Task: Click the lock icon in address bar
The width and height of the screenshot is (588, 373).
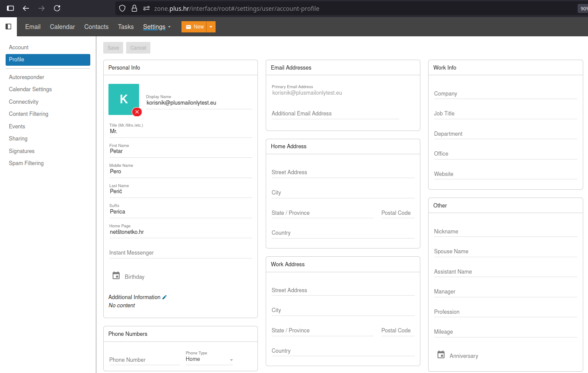Action: 134,8
